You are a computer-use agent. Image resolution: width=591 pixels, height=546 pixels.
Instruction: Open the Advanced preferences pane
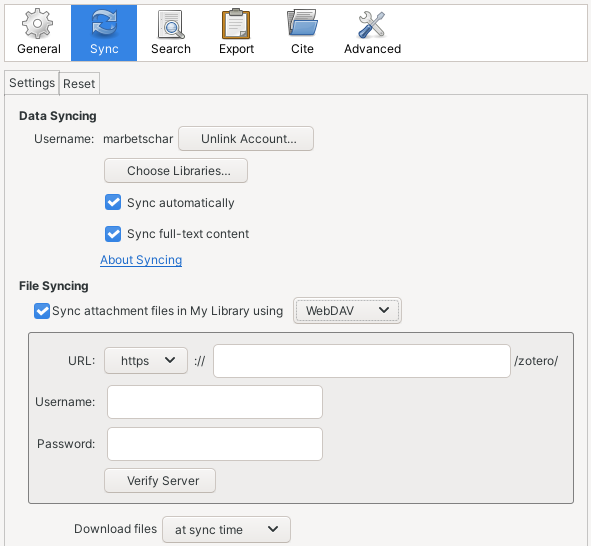[372, 33]
